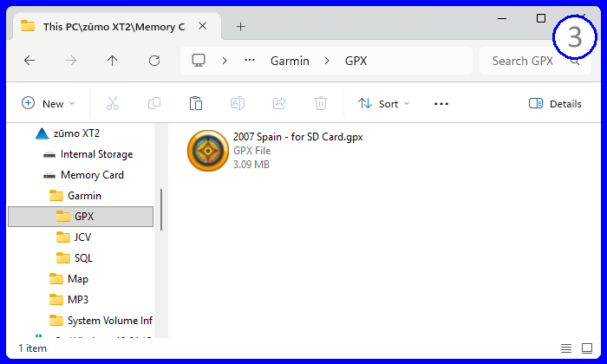Minimize the File Explorer window

coord(502,18)
